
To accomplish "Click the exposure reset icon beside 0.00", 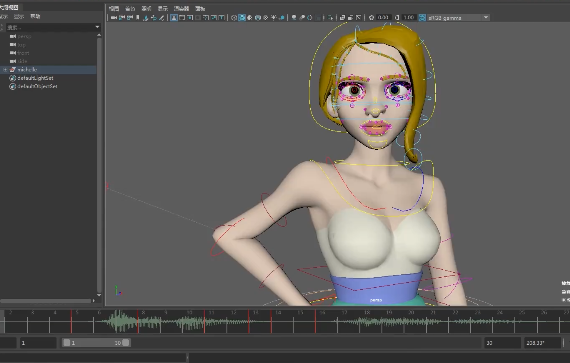I will (371, 17).
